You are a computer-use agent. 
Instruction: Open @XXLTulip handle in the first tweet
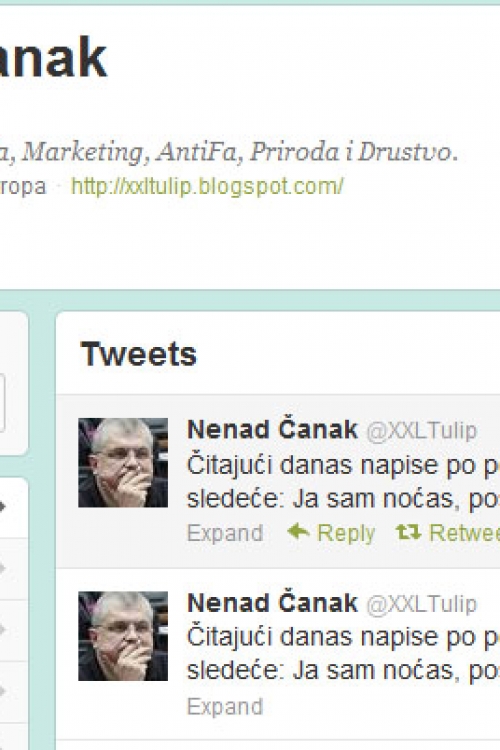pos(422,430)
